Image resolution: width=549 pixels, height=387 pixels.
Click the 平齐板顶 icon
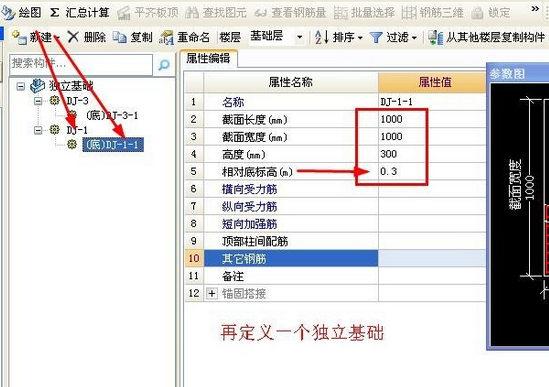pos(124,13)
